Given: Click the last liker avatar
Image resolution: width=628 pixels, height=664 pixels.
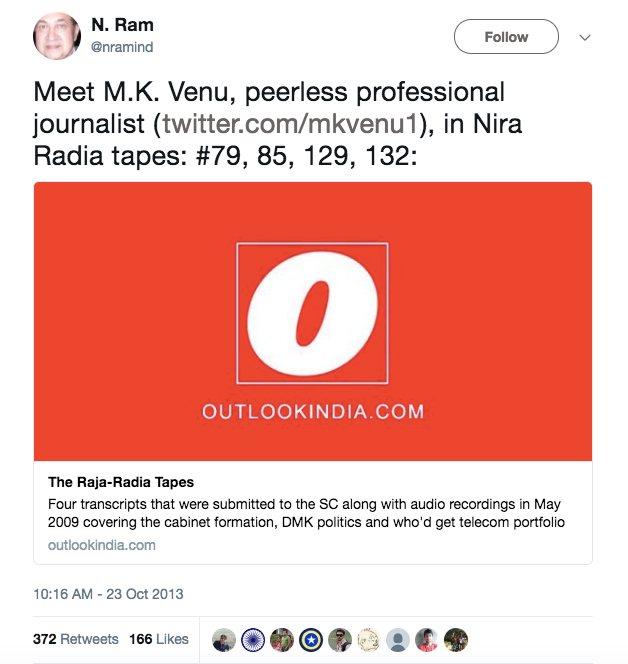Looking at the screenshot, I should point(456,640).
